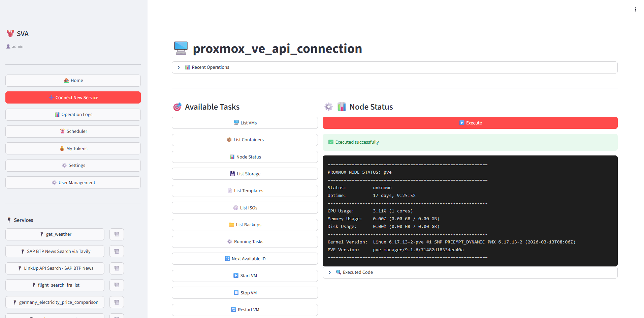Select the Restart VM task
Viewport: 644px width, 318px height.
coord(245,310)
